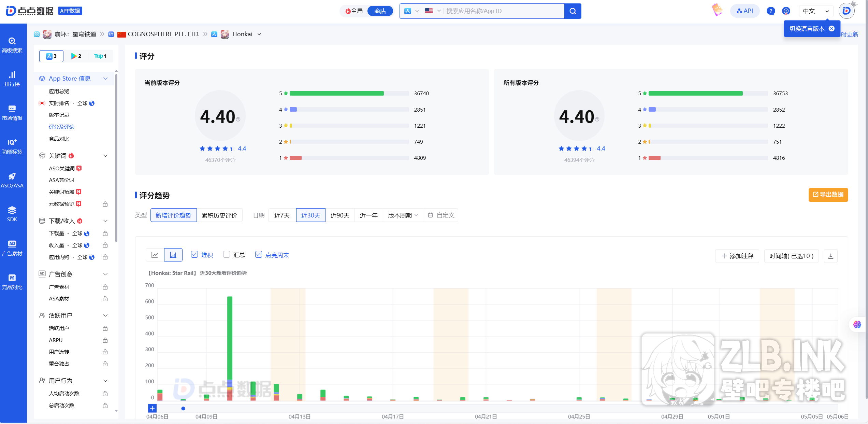Open 功能标签 IQ+ sidebar icon
The width and height of the screenshot is (868, 424).
coord(12,146)
